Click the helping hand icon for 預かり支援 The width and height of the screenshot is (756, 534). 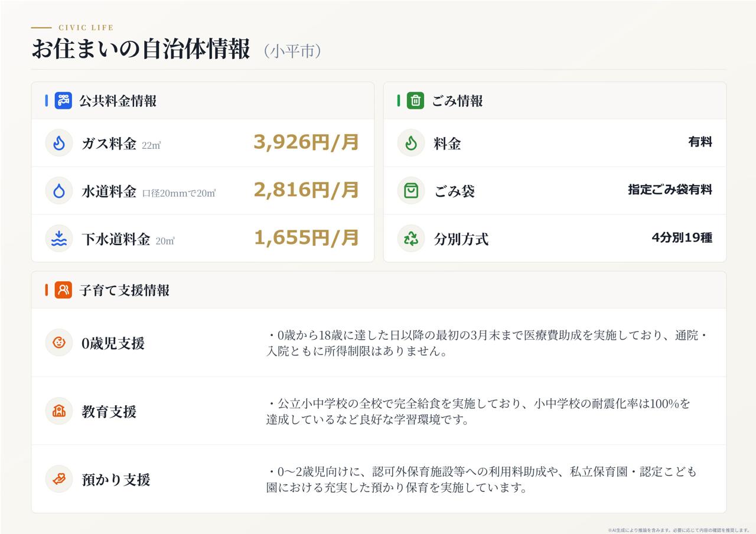(x=59, y=479)
